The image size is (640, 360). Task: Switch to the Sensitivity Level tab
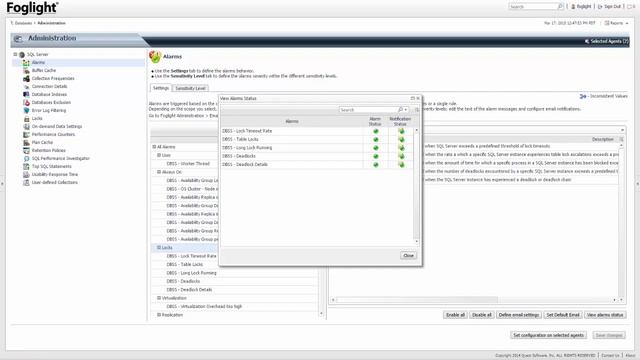[190, 88]
